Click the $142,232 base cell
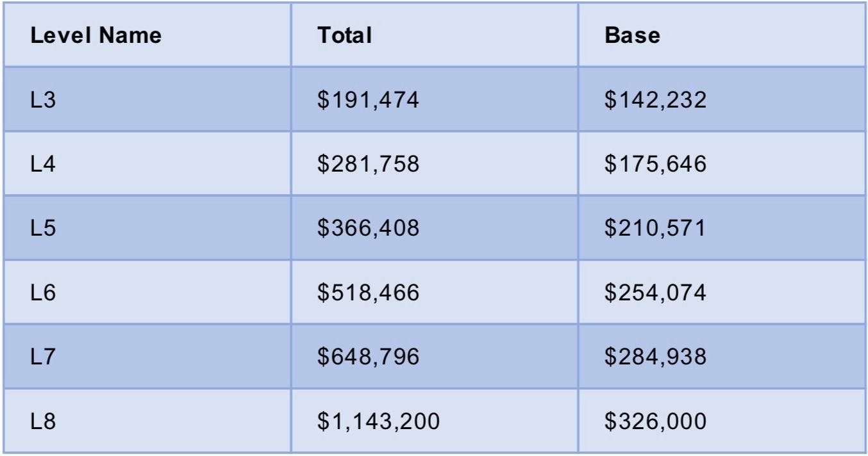Image resolution: width=868 pixels, height=456 pixels. [655, 100]
